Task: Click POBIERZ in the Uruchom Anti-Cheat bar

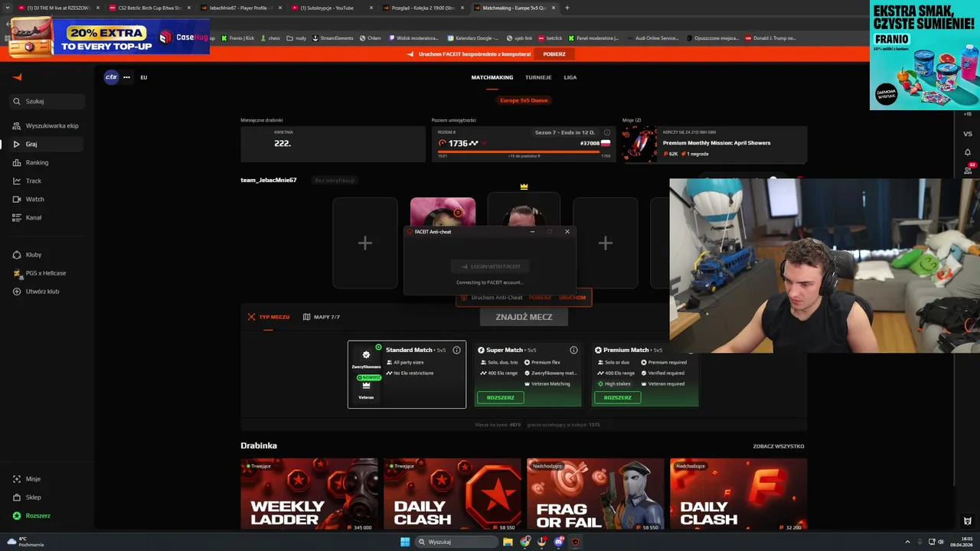Action: [x=540, y=298]
